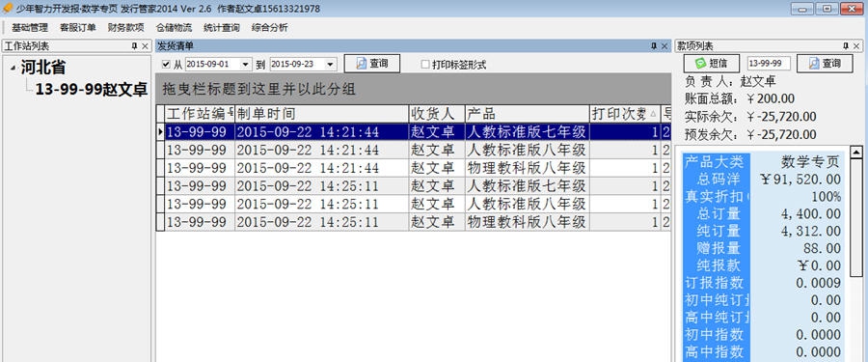Sort by 收货人 column header

click(x=437, y=114)
